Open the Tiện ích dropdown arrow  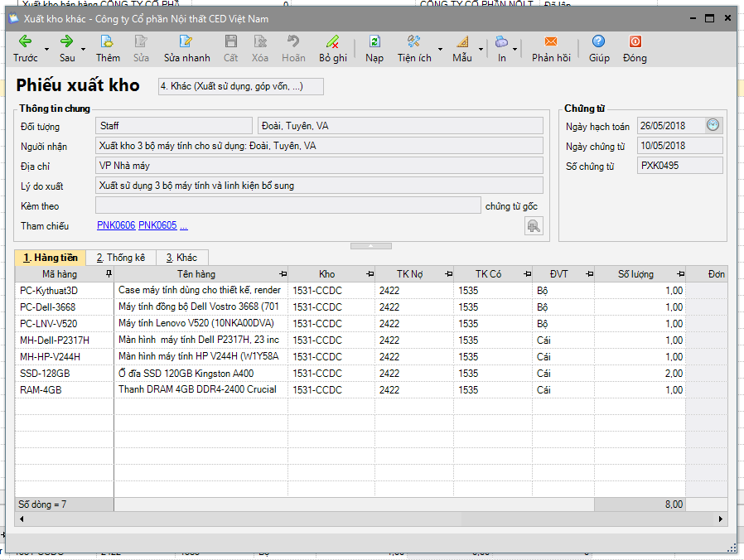click(x=440, y=49)
